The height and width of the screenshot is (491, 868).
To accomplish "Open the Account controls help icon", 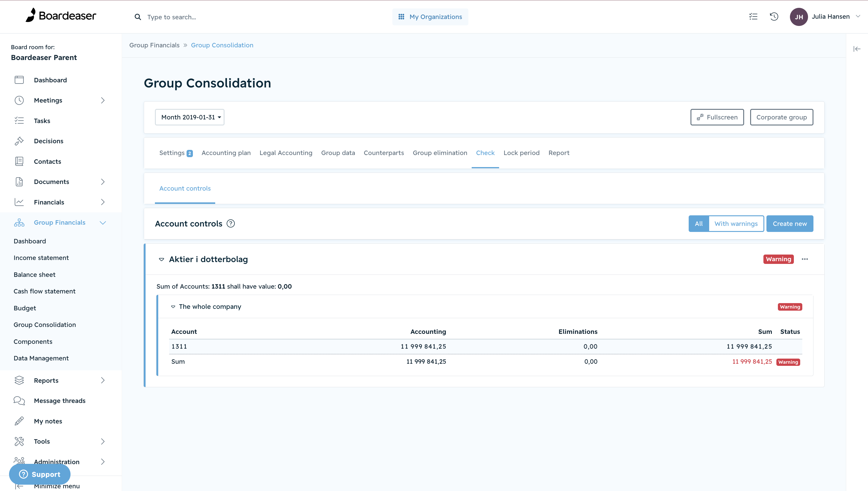I will point(231,223).
